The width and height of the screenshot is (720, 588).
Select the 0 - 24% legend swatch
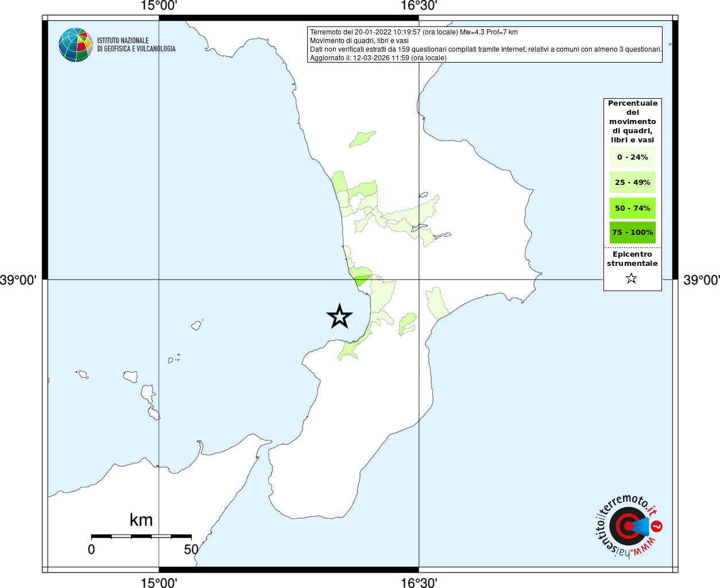point(632,157)
